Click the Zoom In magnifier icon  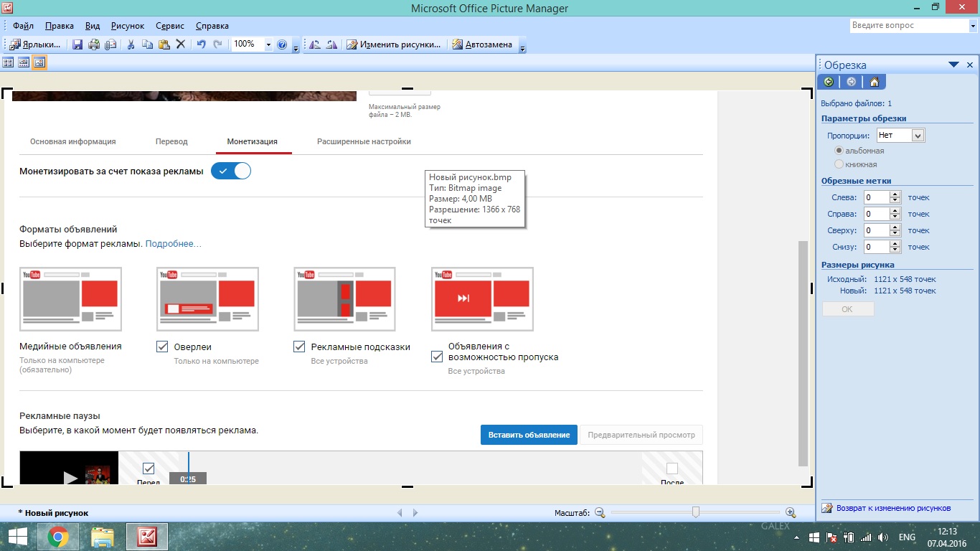[x=791, y=512]
